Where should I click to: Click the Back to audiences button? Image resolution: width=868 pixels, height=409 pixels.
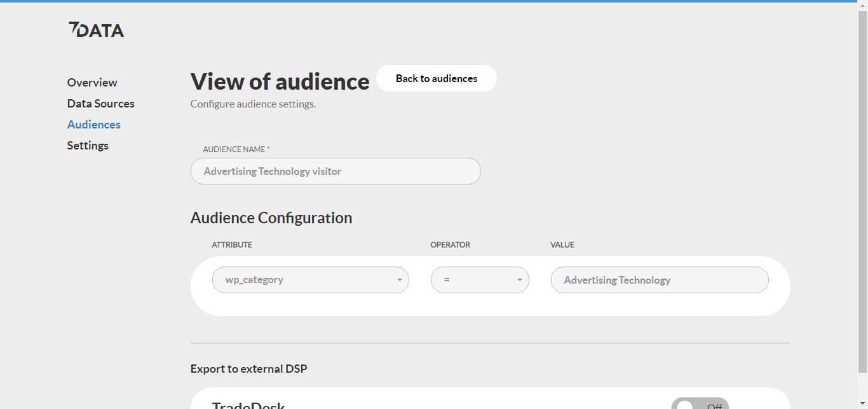point(437,78)
